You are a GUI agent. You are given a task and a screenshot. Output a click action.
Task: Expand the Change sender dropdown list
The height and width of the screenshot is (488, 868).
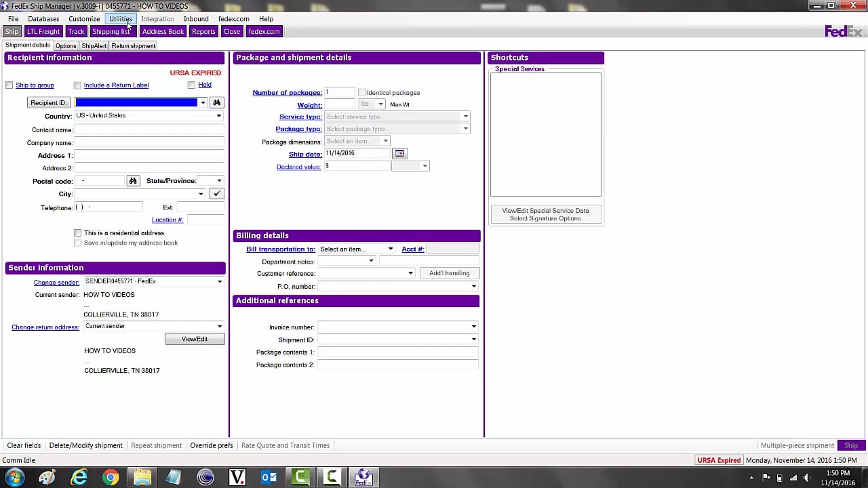click(153, 281)
